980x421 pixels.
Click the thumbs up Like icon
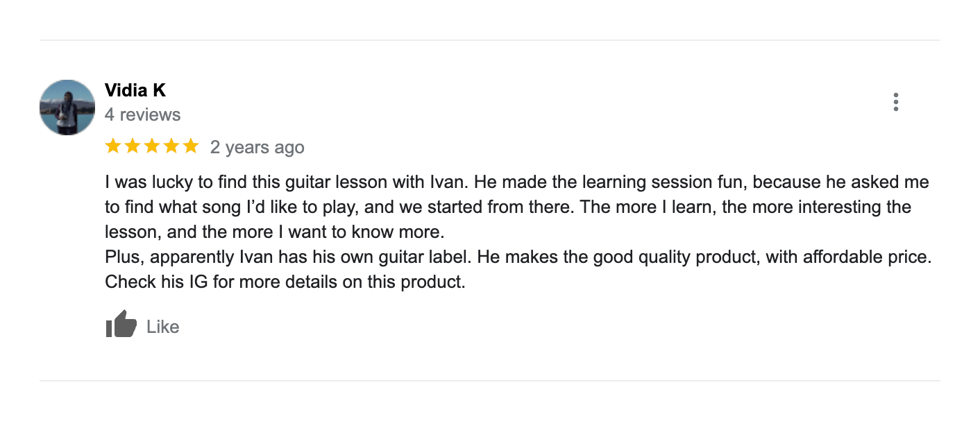(x=119, y=325)
